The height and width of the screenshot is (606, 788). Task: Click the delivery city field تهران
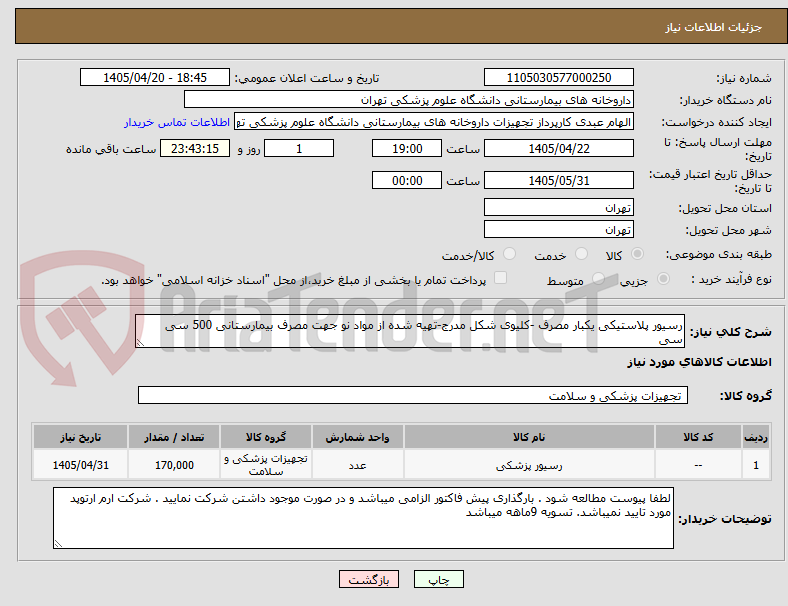click(558, 230)
